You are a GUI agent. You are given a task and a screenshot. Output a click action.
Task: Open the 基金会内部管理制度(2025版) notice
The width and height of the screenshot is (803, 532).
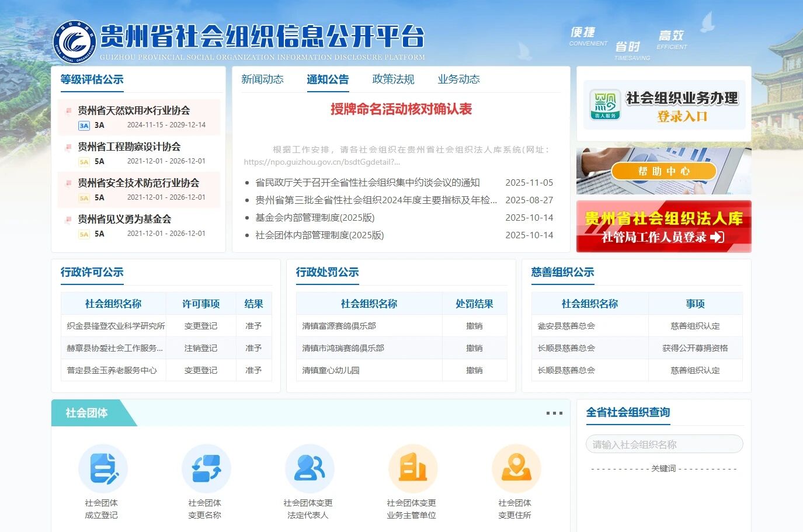click(x=315, y=217)
